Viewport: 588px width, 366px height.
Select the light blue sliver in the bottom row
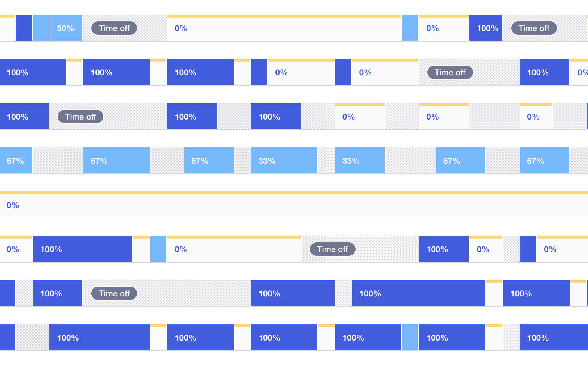tap(410, 338)
